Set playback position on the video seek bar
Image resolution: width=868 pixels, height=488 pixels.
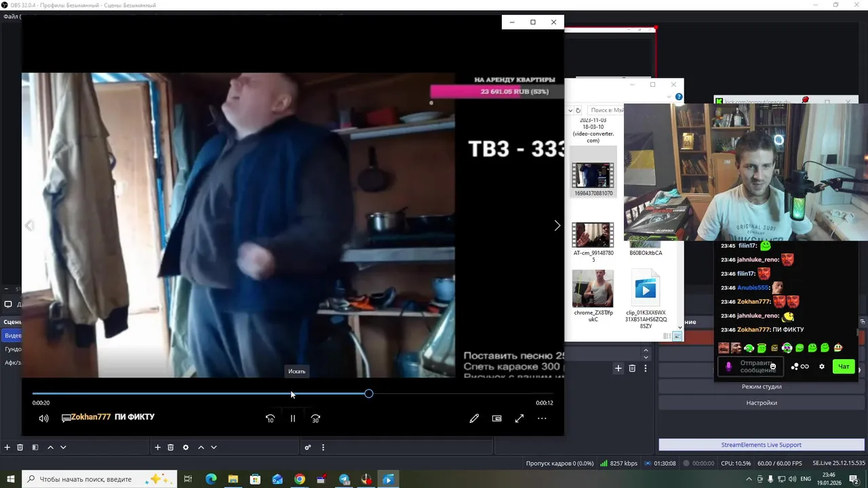[293, 394]
